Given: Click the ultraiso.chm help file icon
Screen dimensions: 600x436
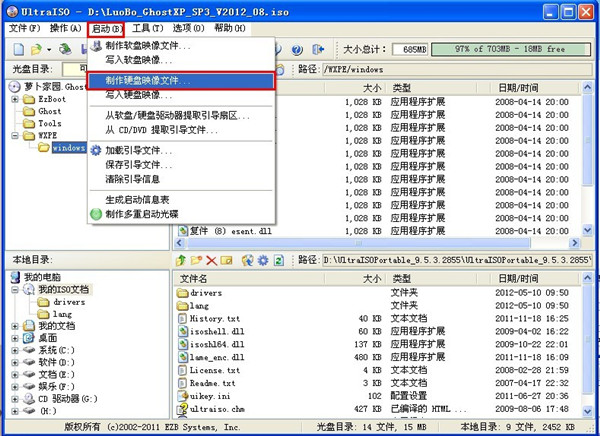Looking at the screenshot, I should click(183, 409).
